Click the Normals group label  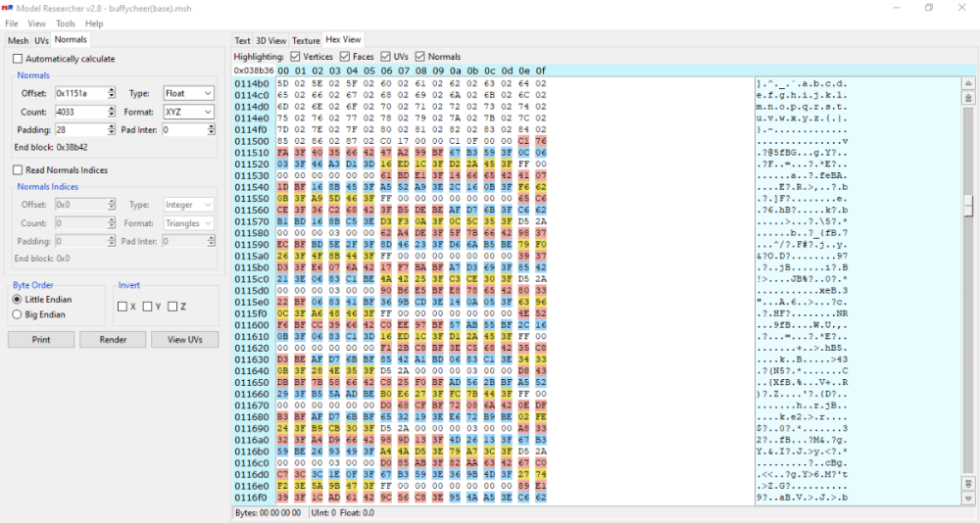pyautogui.click(x=33, y=75)
